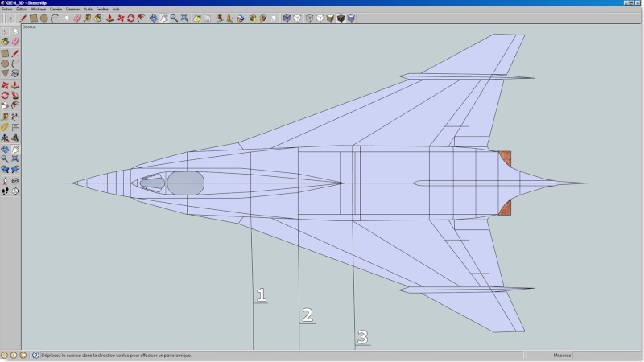
Task: Click the Mesures value input box
Action: [x=606, y=356]
